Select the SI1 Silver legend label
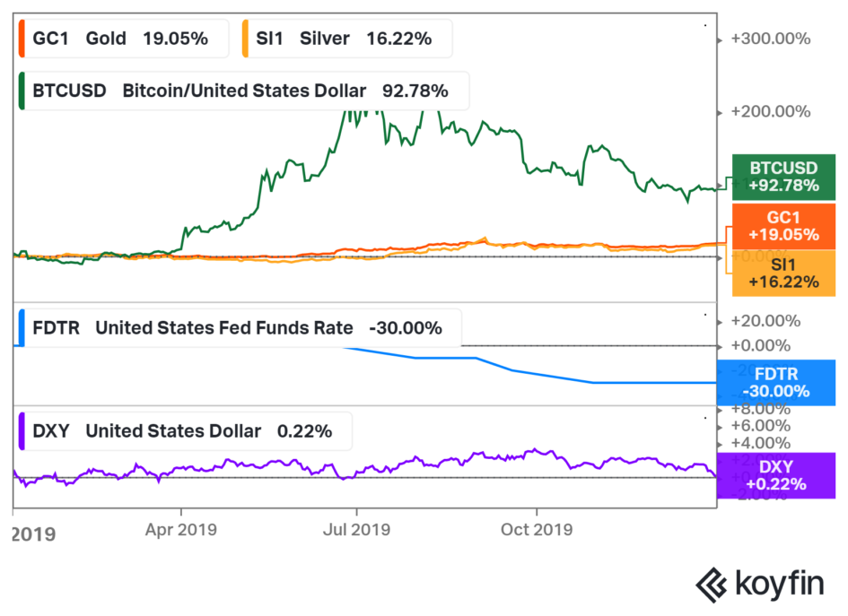Screen dimensions: 848x616 (x=346, y=39)
